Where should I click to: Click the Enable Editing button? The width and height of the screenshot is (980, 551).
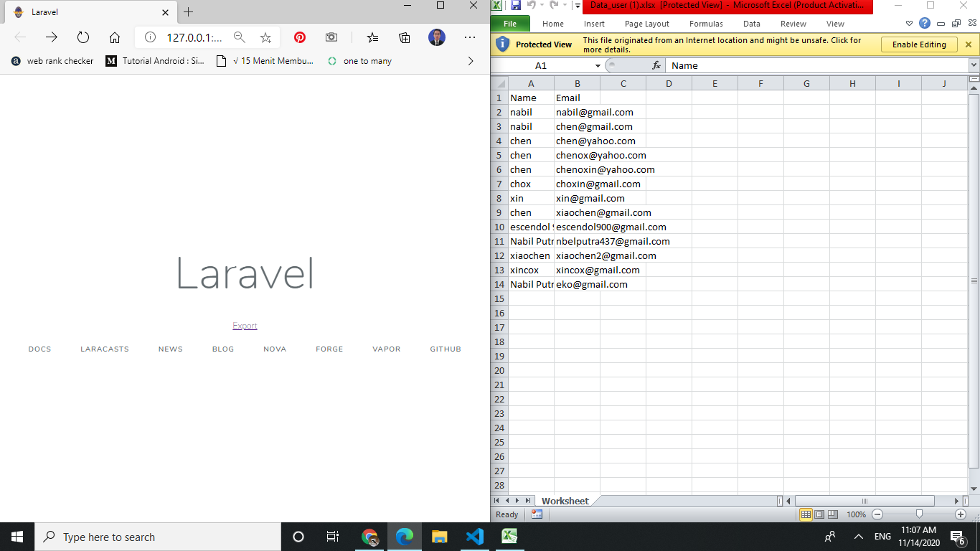pos(919,44)
